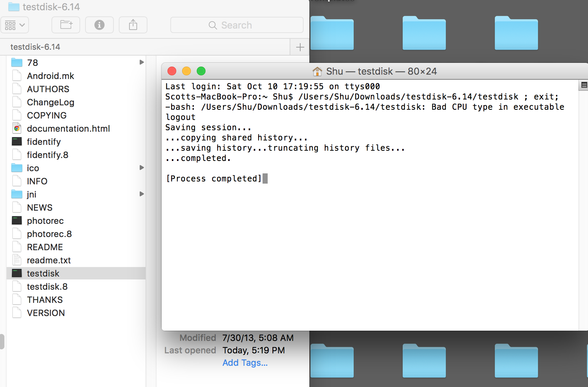This screenshot has width=588, height=387.
Task: Open the top-middle desktop folder
Action: (x=424, y=33)
